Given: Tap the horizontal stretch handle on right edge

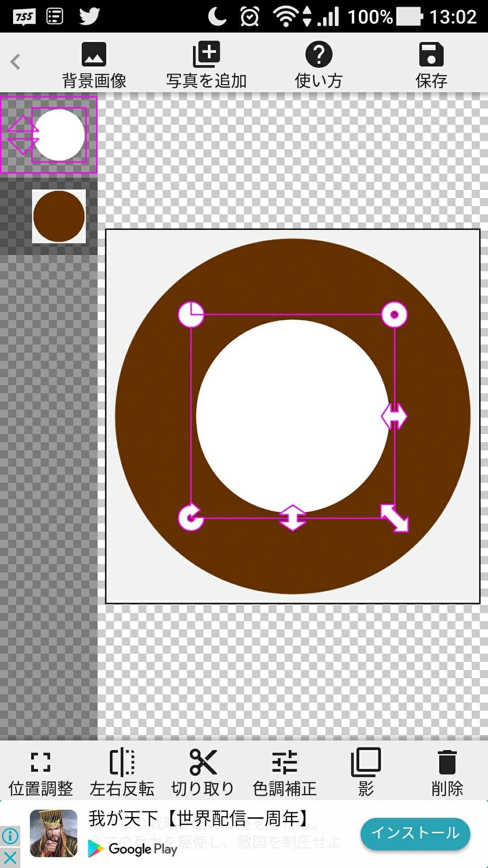Looking at the screenshot, I should pos(394,416).
